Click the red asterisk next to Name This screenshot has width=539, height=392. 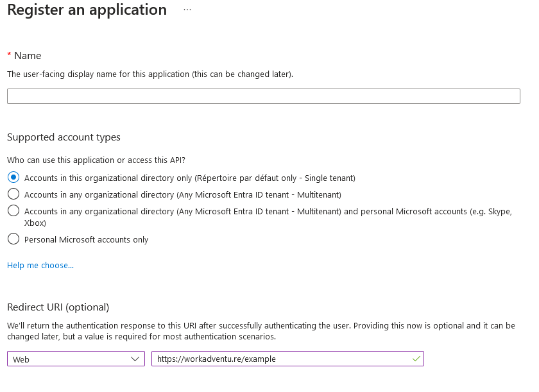[x=8, y=55]
